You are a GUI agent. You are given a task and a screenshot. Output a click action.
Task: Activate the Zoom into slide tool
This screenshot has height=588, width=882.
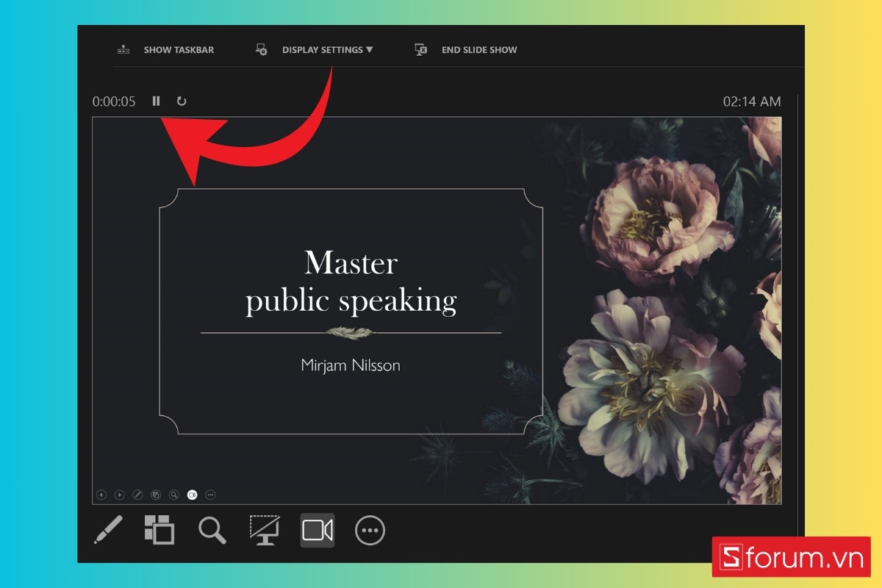point(212,530)
